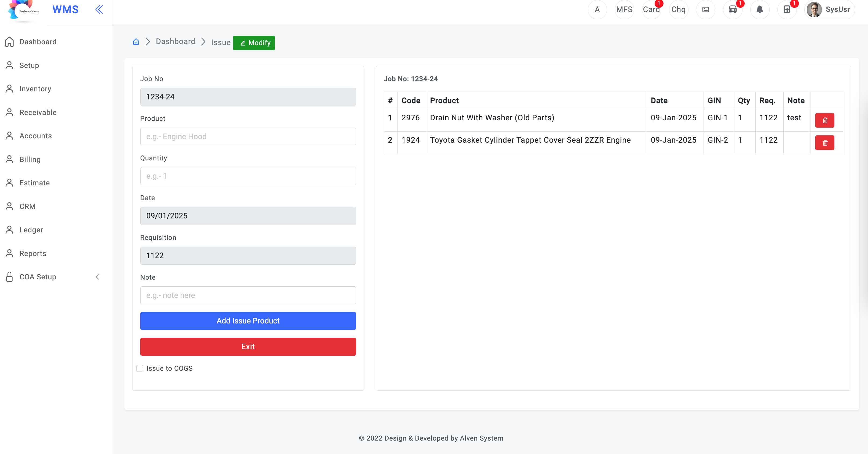Click the green Modify button

[x=254, y=43]
